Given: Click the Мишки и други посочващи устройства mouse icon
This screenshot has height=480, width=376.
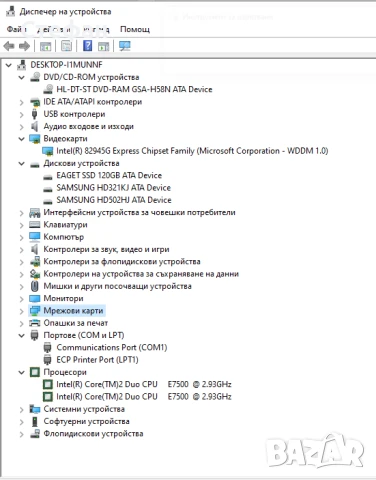Looking at the screenshot, I should pyautogui.click(x=34, y=286).
